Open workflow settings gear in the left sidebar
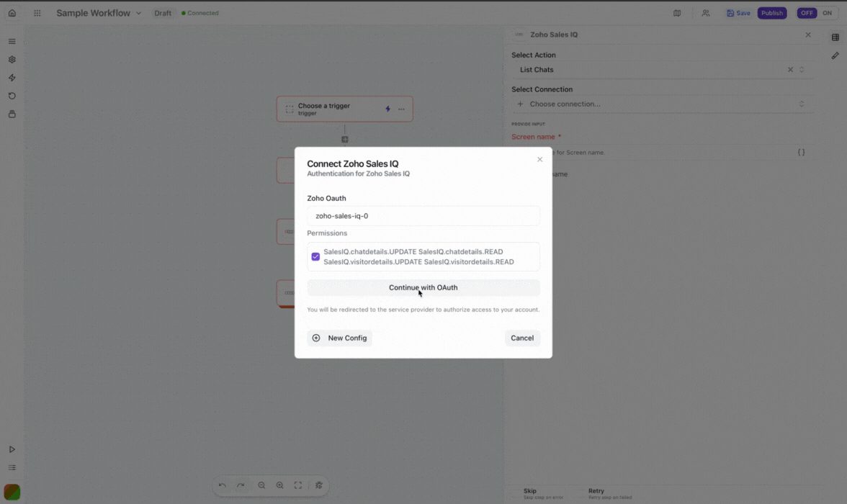847x504 pixels. 12,59
